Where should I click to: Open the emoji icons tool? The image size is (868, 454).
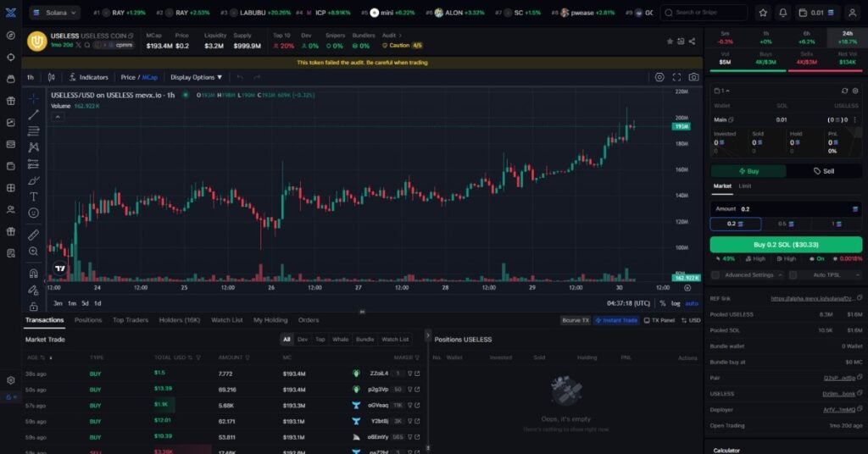click(x=33, y=213)
